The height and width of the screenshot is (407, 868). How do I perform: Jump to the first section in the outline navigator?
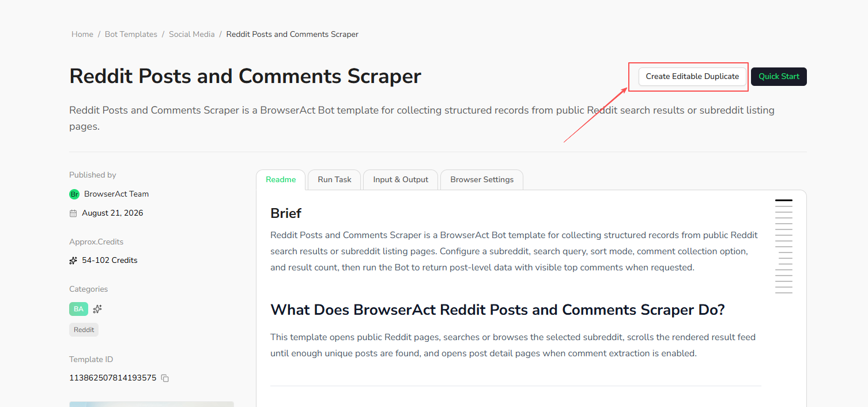[x=784, y=201]
